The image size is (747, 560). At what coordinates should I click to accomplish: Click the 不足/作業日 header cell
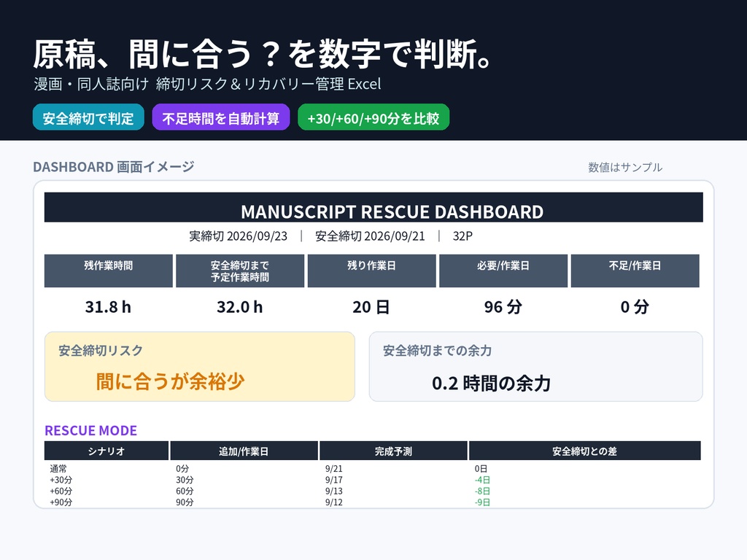click(635, 271)
